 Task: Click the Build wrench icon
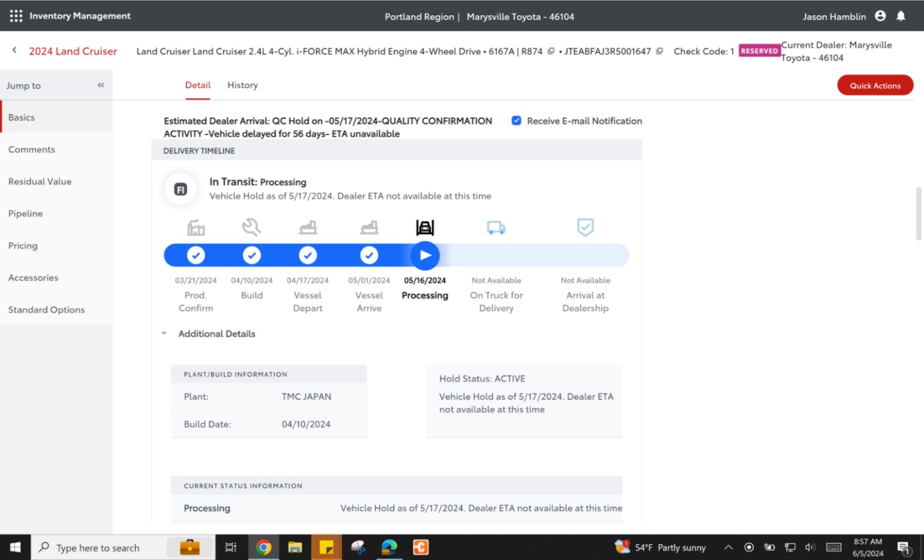pos(251,227)
